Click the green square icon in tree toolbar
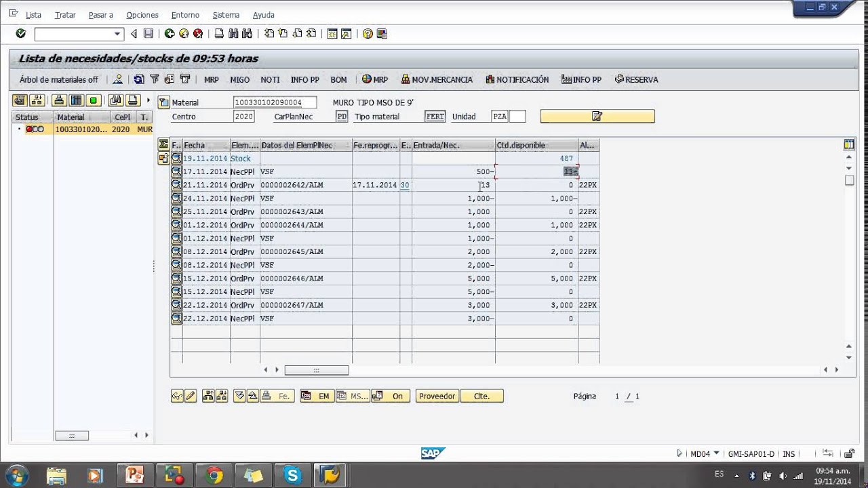The width and height of the screenshot is (868, 488). coord(94,100)
